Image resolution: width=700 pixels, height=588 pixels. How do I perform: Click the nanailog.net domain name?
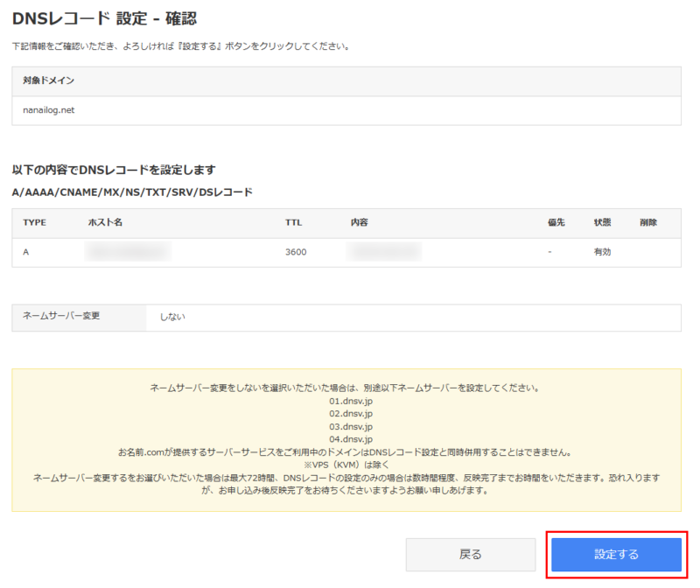point(49,110)
